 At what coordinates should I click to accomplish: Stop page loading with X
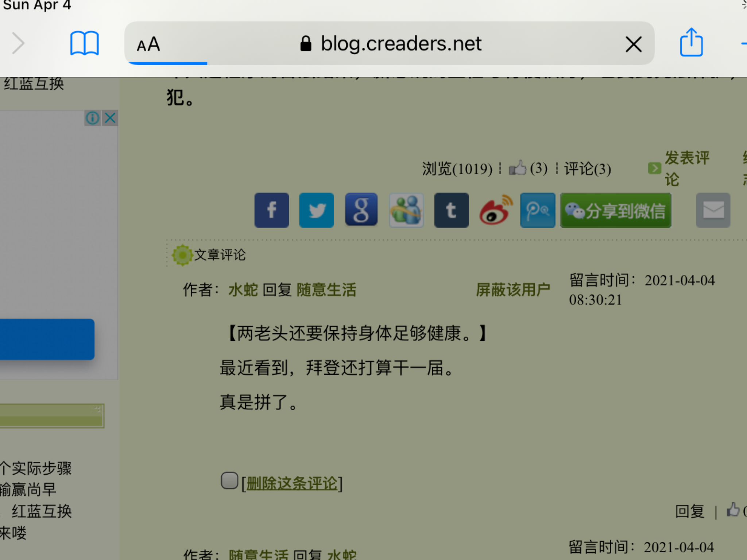[634, 44]
